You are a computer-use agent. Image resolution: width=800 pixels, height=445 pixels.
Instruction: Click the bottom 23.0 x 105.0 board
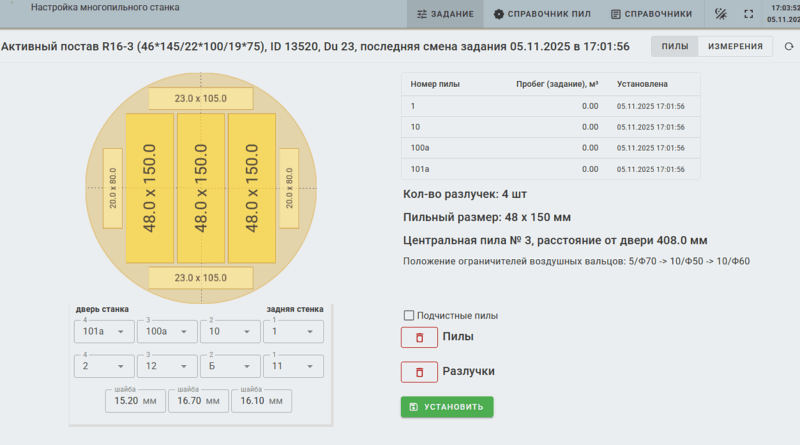point(201,278)
